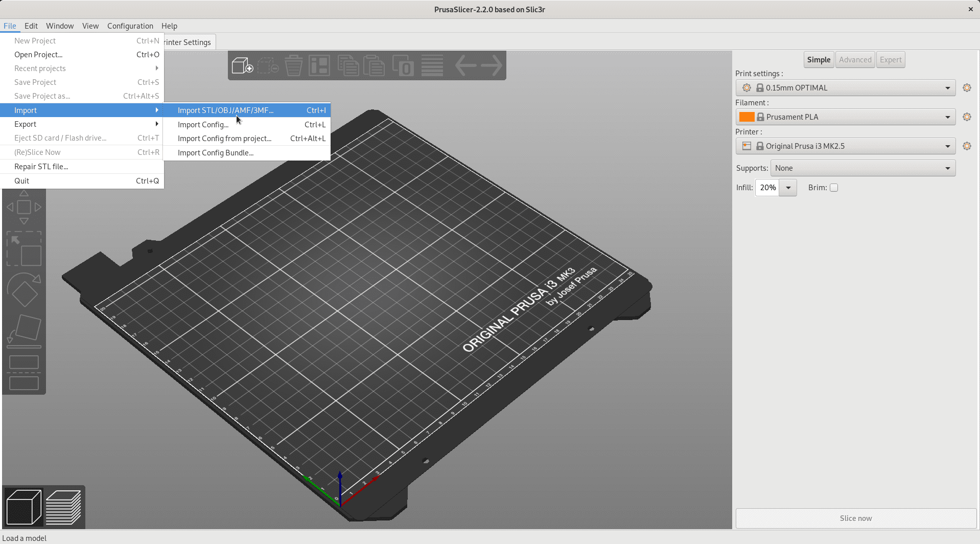
Task: Choose Repair STL file
Action: [x=82, y=167]
